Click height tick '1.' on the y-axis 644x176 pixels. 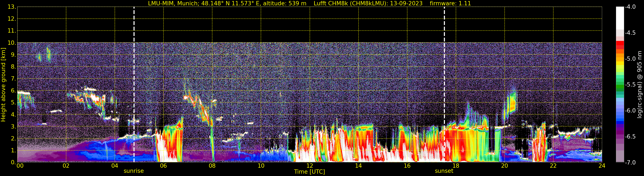point(13,151)
